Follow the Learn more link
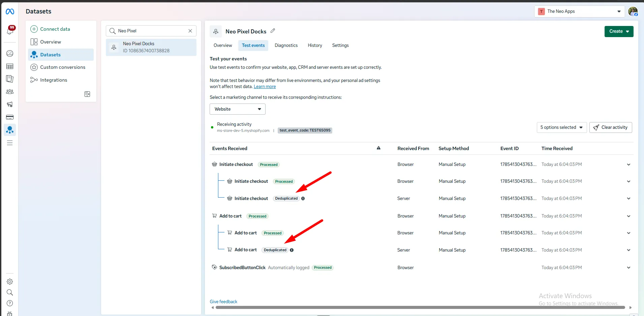Screen dimensions: 644x316 pos(265,87)
